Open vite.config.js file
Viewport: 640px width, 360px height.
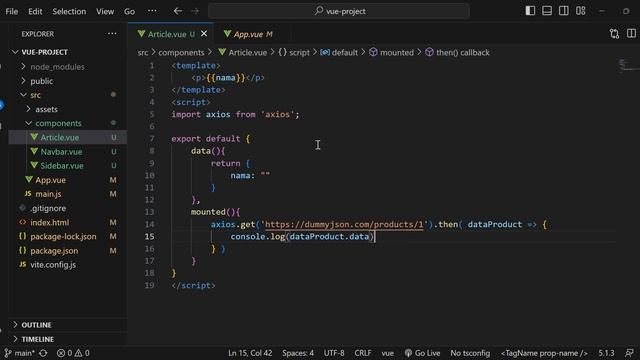click(x=67, y=264)
